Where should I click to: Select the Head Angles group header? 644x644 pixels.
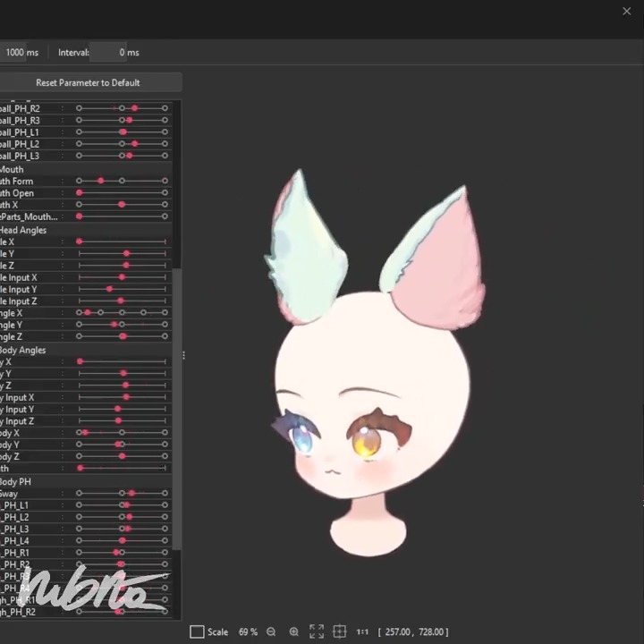pos(23,231)
